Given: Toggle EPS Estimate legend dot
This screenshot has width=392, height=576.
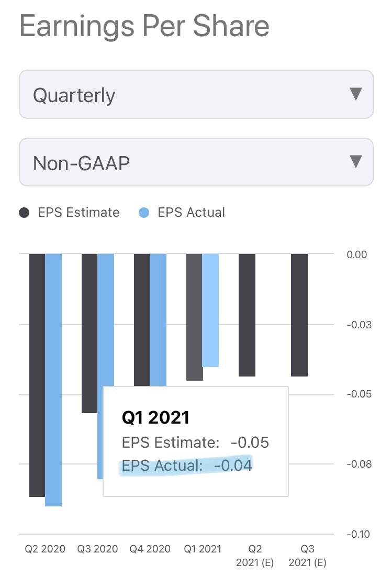Looking at the screenshot, I should [x=25, y=213].
